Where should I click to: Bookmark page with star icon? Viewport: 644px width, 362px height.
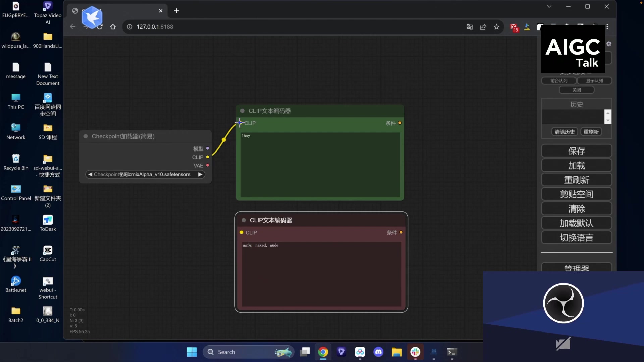[496, 27]
